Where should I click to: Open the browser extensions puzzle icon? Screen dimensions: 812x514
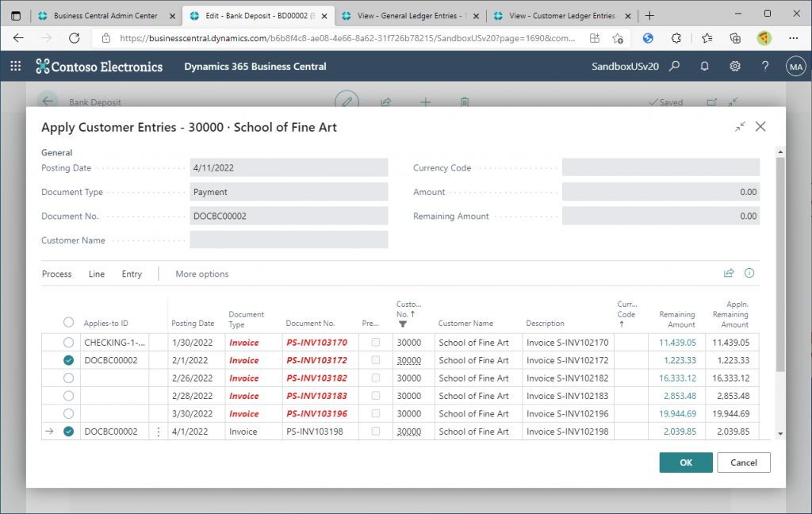676,38
